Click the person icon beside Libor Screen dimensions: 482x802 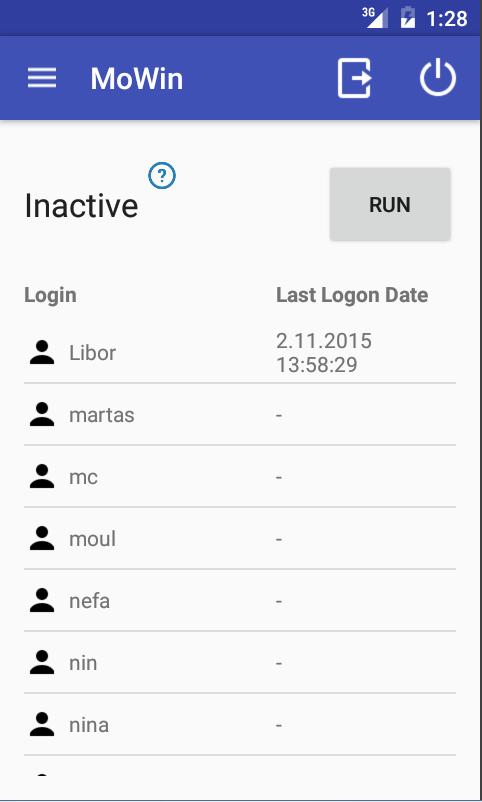[42, 353]
